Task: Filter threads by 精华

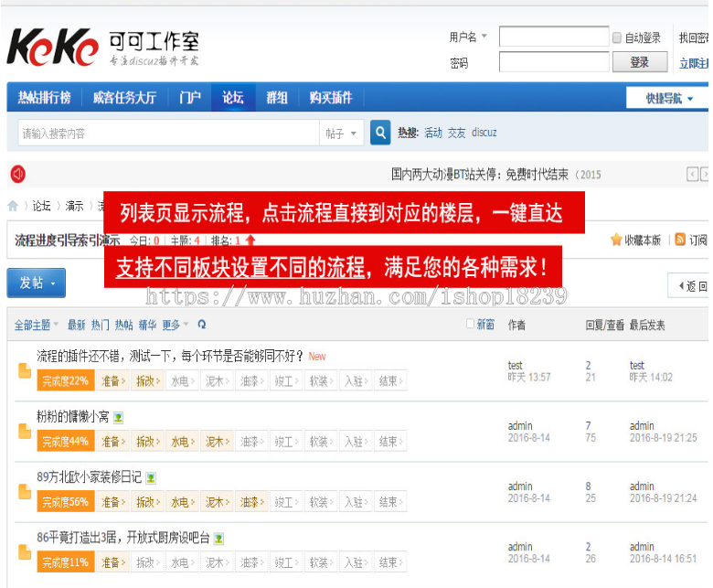Action: pos(147,325)
